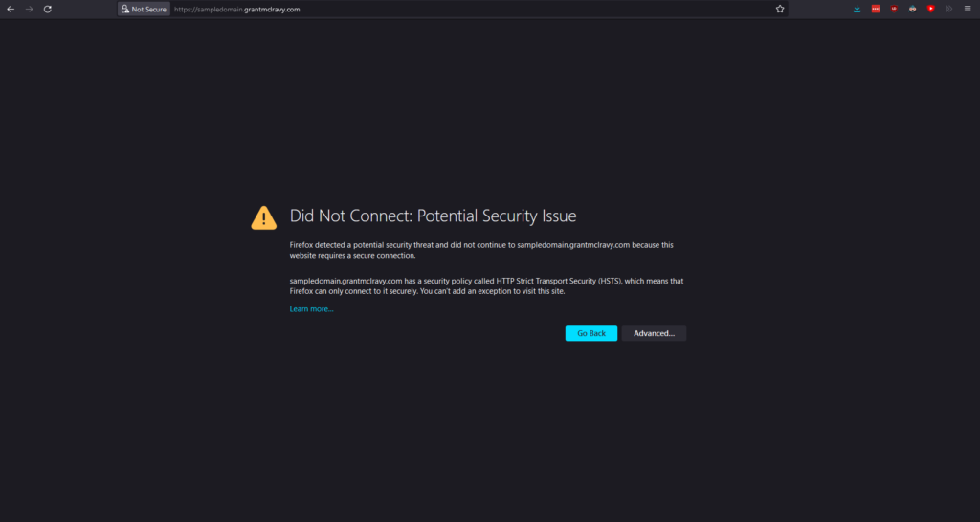The width and height of the screenshot is (980, 522).
Task: Click the browser back arrow
Action: point(11,9)
